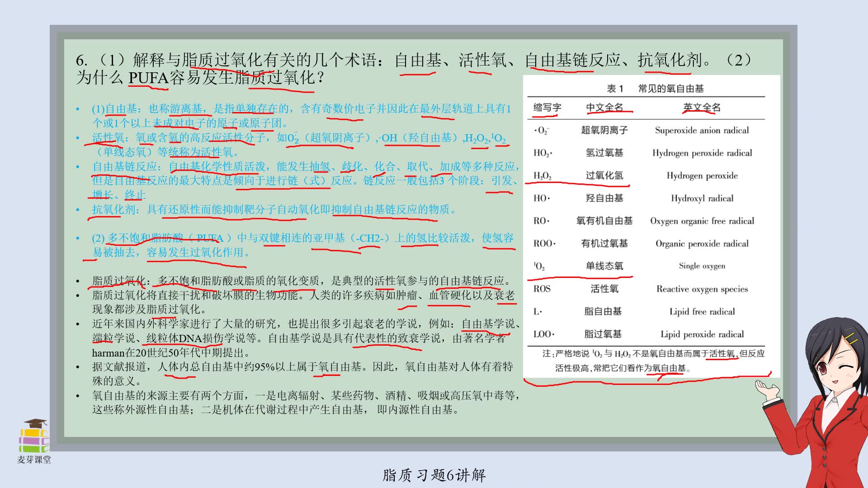The width and height of the screenshot is (868, 488).
Task: Click the Lipid peroxide radical text
Action: 702,334
